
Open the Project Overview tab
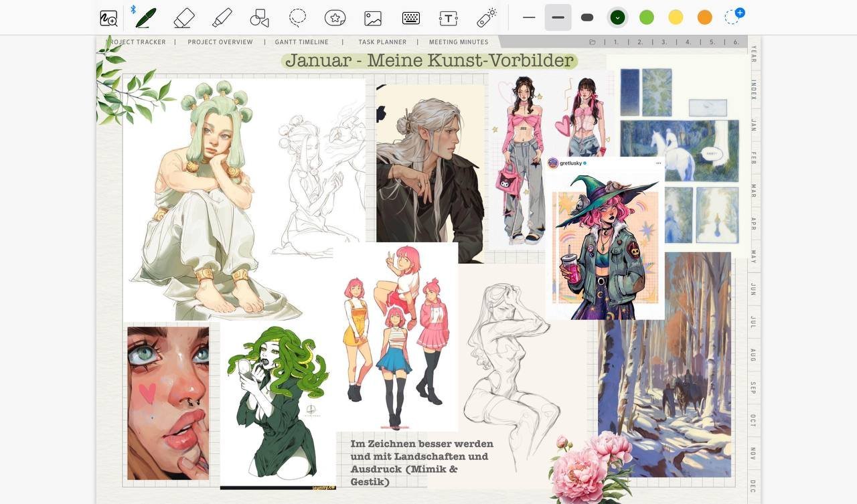(220, 42)
